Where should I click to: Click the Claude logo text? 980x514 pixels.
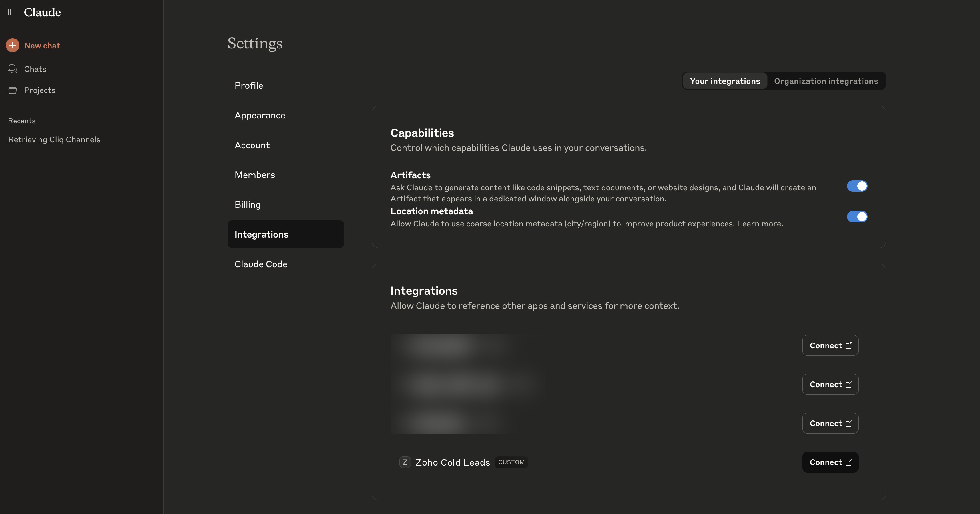[x=42, y=12]
